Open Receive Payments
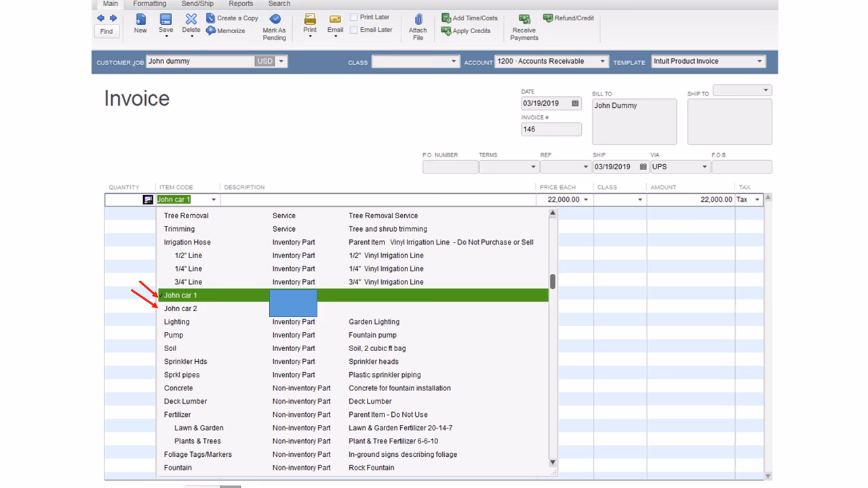This screenshot has height=488, width=868. [x=524, y=27]
